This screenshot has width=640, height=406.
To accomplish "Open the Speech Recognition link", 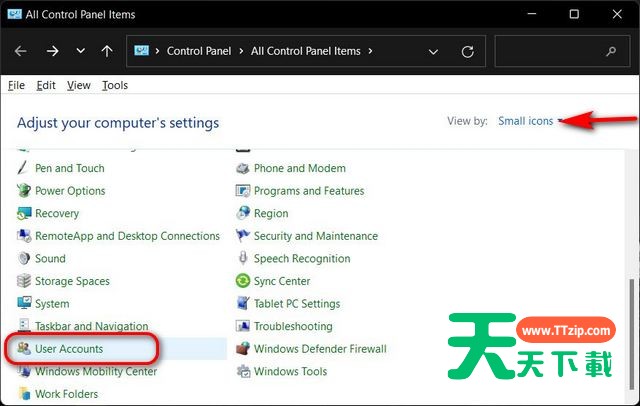I will click(302, 258).
